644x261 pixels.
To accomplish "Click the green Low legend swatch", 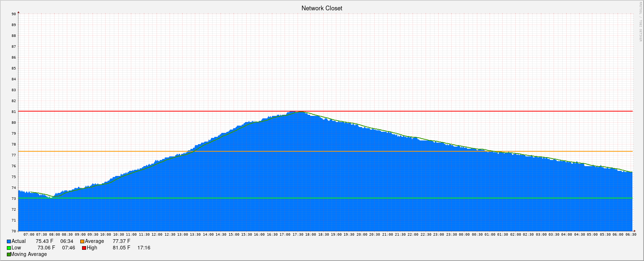I will pos(9,248).
